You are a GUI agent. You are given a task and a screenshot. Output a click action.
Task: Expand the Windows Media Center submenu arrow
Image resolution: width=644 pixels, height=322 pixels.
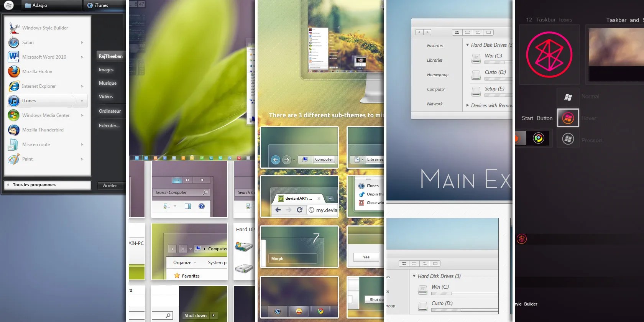coord(82,115)
